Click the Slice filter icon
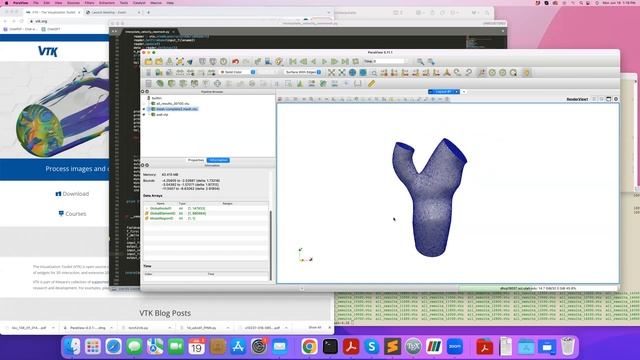Viewport: 640px width, 360px height. pyautogui.click(x=183, y=84)
